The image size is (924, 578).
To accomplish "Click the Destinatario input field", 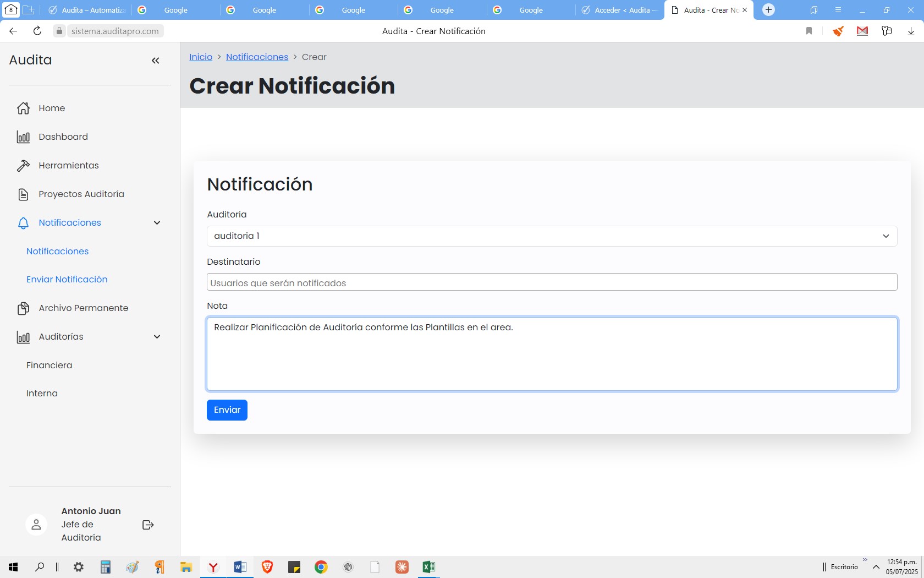I will [x=552, y=282].
